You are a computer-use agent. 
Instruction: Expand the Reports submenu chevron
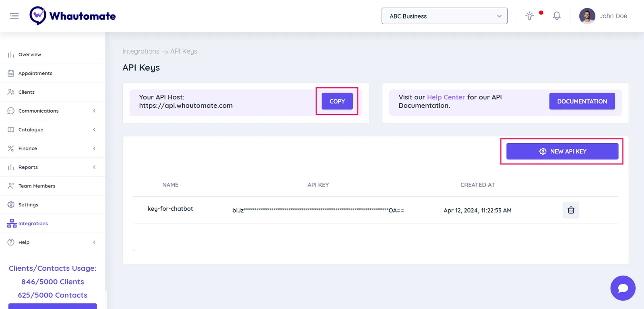tap(94, 167)
